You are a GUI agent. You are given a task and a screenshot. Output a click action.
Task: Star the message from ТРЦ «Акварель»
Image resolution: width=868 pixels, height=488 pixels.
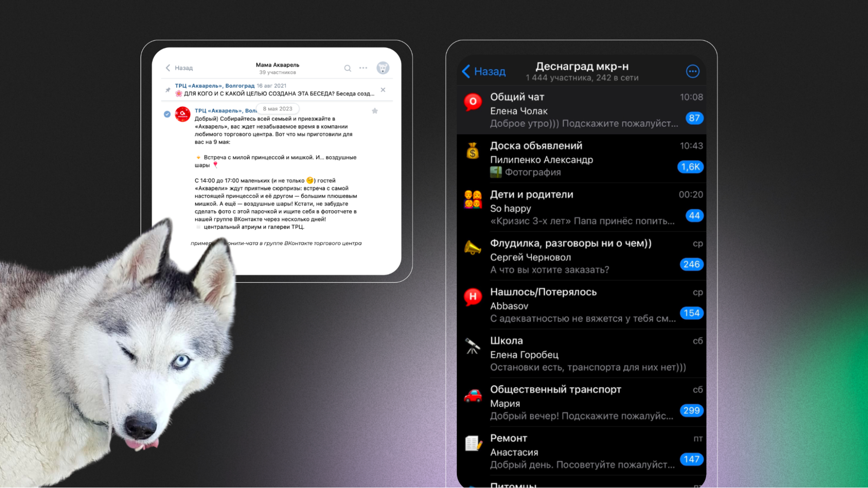tap(375, 111)
